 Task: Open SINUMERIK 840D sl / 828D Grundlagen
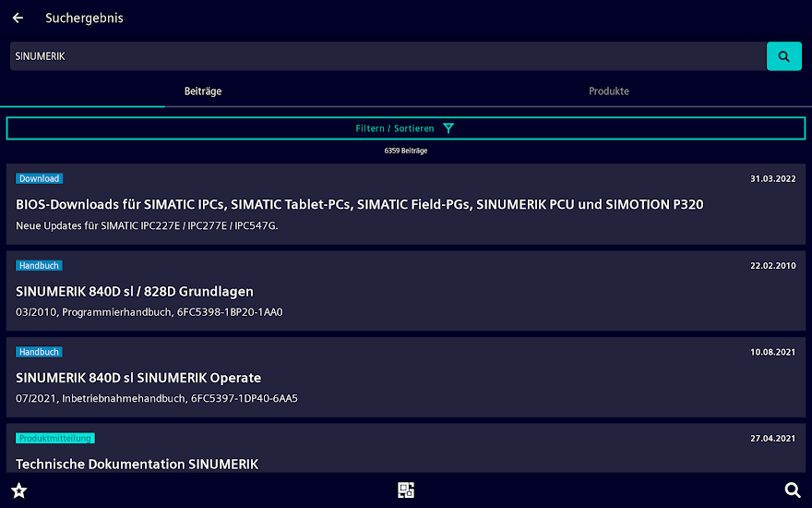(x=135, y=291)
